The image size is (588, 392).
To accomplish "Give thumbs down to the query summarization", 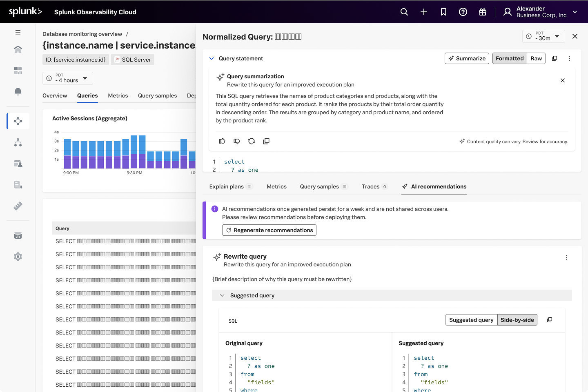I will (237, 141).
